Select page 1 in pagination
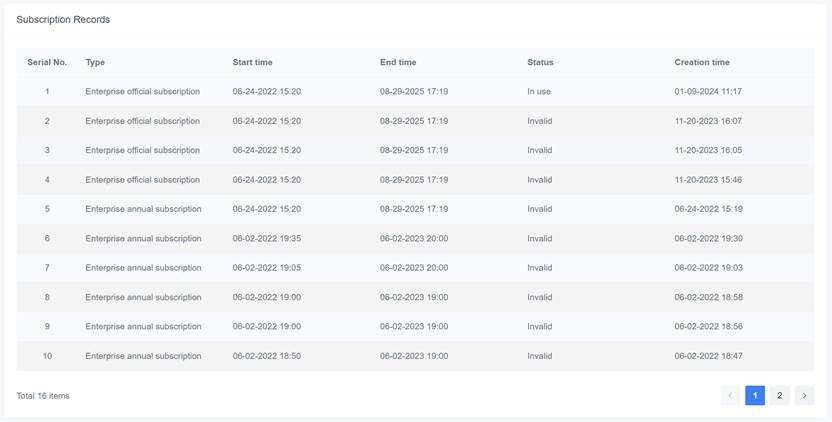Image resolution: width=832 pixels, height=422 pixels. tap(755, 396)
